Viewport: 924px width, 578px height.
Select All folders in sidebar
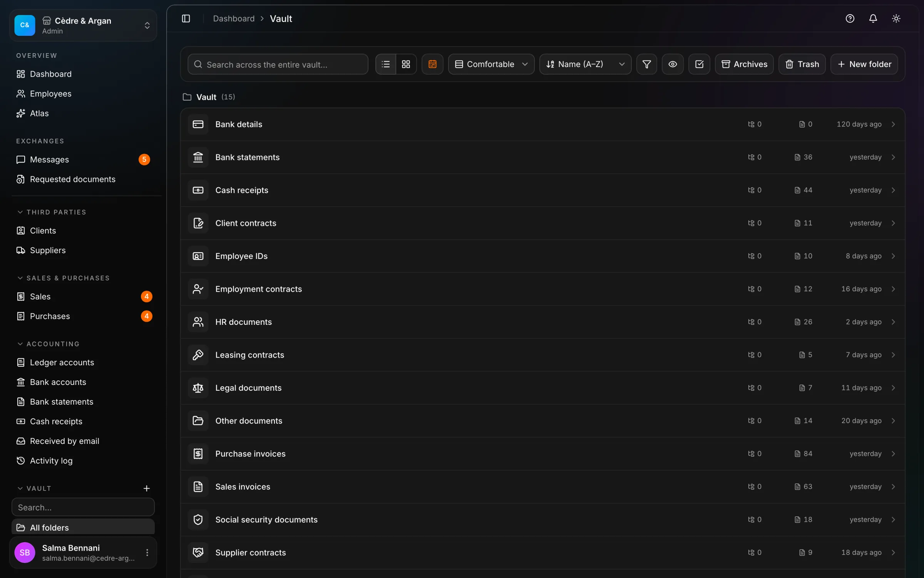(83, 527)
